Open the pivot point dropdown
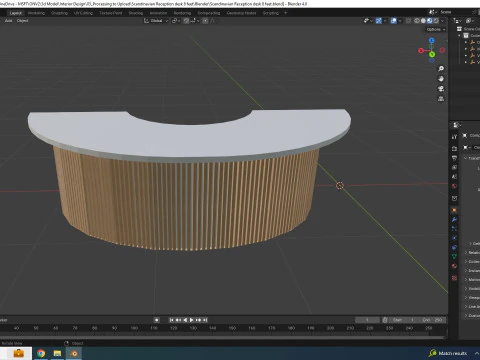The width and height of the screenshot is (480, 360). (176, 21)
